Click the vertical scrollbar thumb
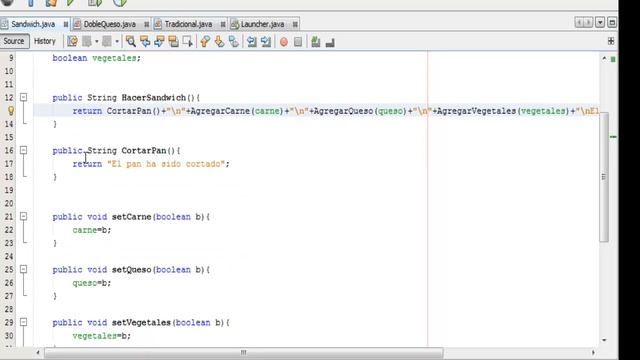Screen dimensions: 640x360 604,177
